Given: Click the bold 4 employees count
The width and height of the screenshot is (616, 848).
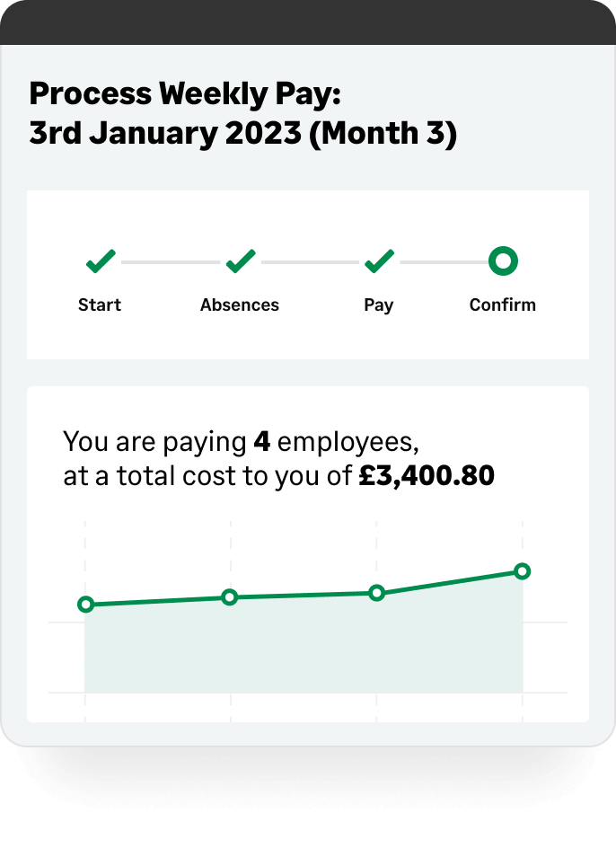Looking at the screenshot, I should (x=261, y=442).
